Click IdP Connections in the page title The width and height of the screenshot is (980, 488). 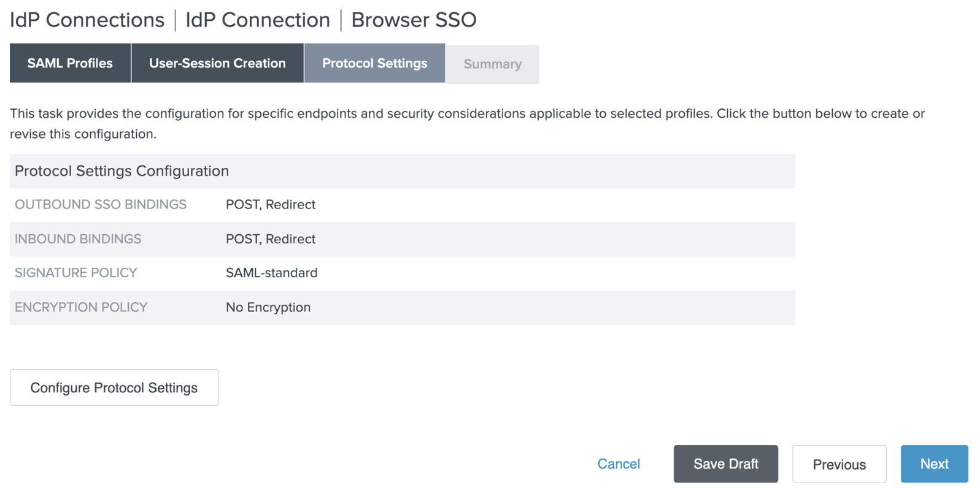87,20
